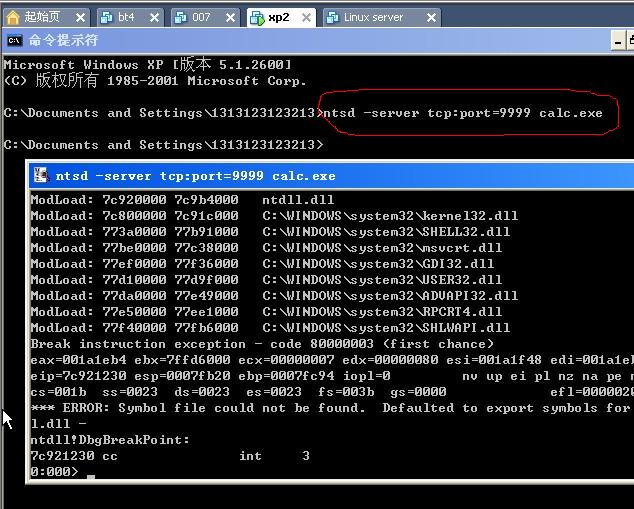Click the ModLoad msvcrt.dll line
This screenshot has height=509, width=634.
pos(266,247)
